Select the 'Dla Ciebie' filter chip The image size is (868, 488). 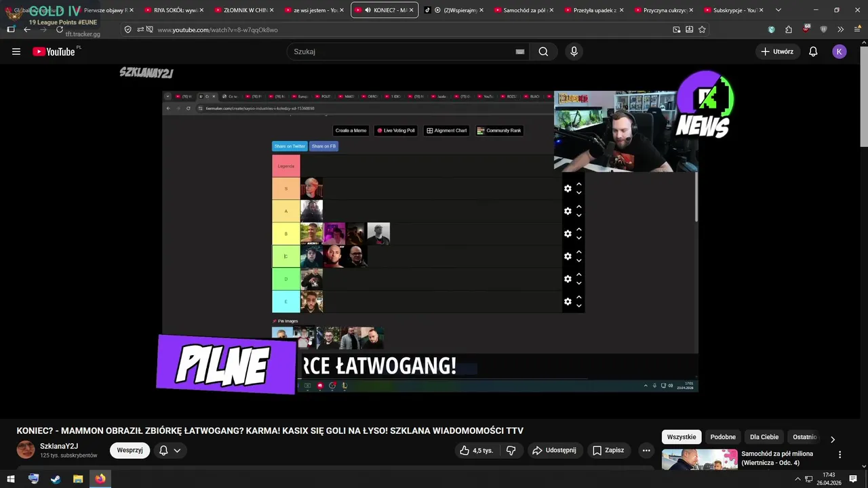[764, 437]
